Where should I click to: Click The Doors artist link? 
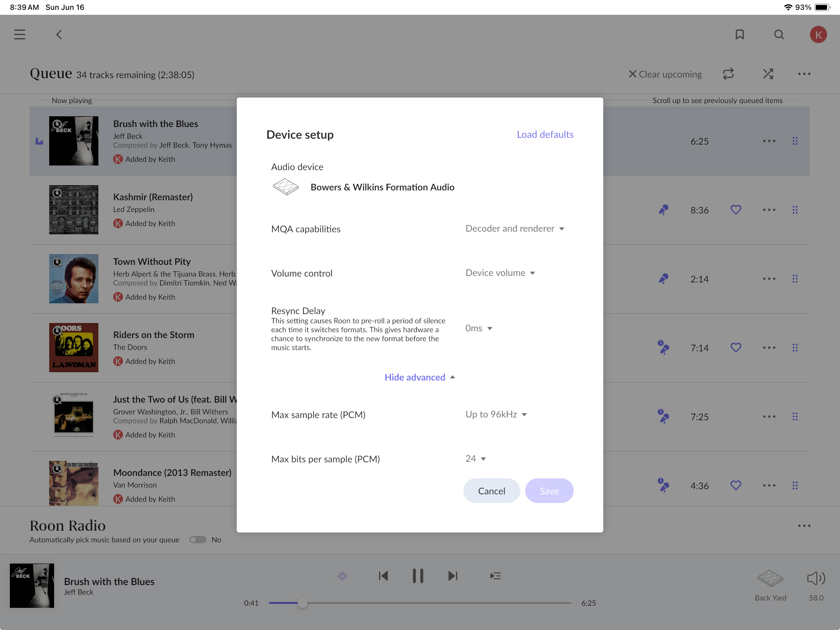coord(130,347)
